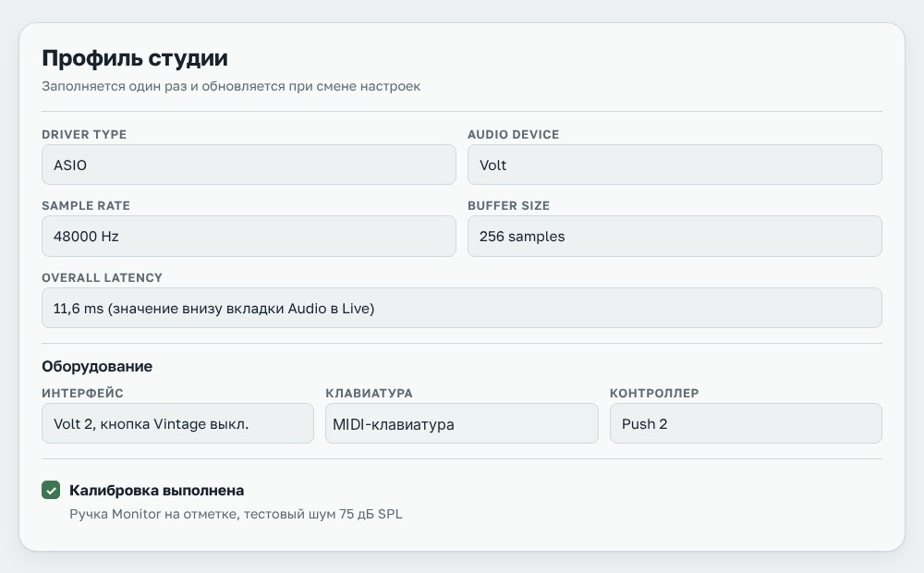924x573 pixels.
Task: Click the КЛАВИАТУРА label
Action: click(369, 393)
